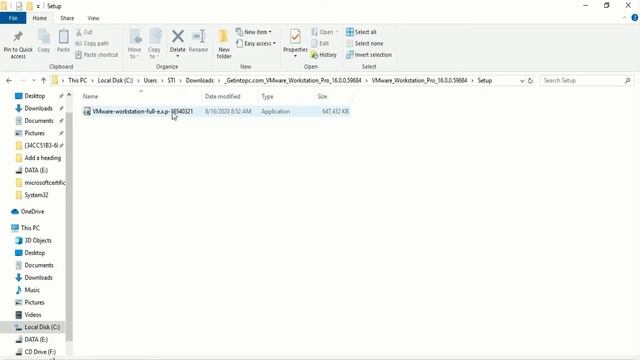Open 3D Objects under This PC

38,240
